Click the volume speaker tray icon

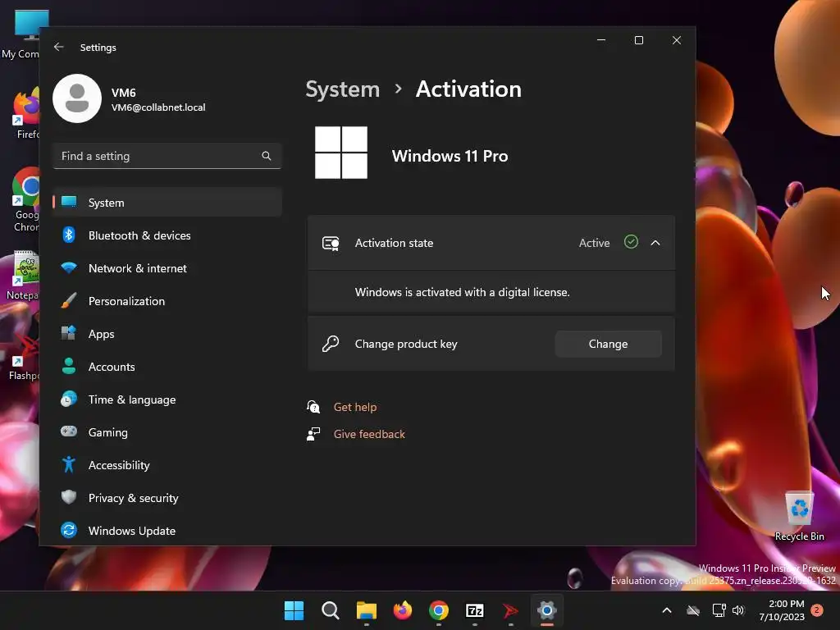click(x=738, y=610)
